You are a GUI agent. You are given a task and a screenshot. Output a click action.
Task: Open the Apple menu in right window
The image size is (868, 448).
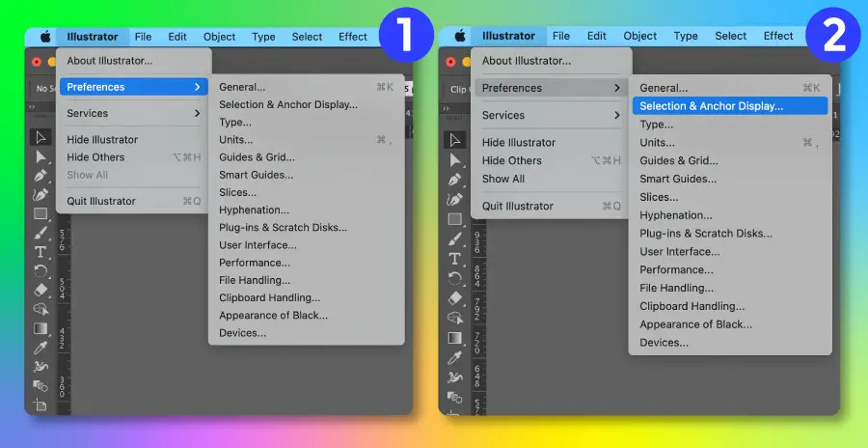click(460, 36)
